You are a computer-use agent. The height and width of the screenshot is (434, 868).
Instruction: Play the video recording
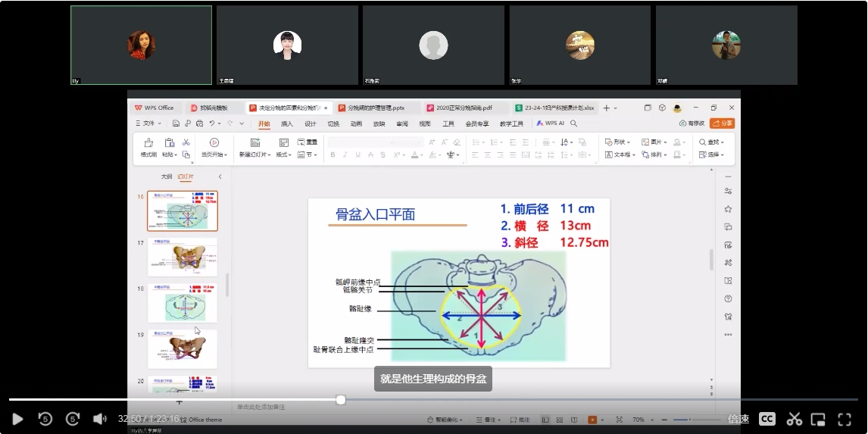17,419
